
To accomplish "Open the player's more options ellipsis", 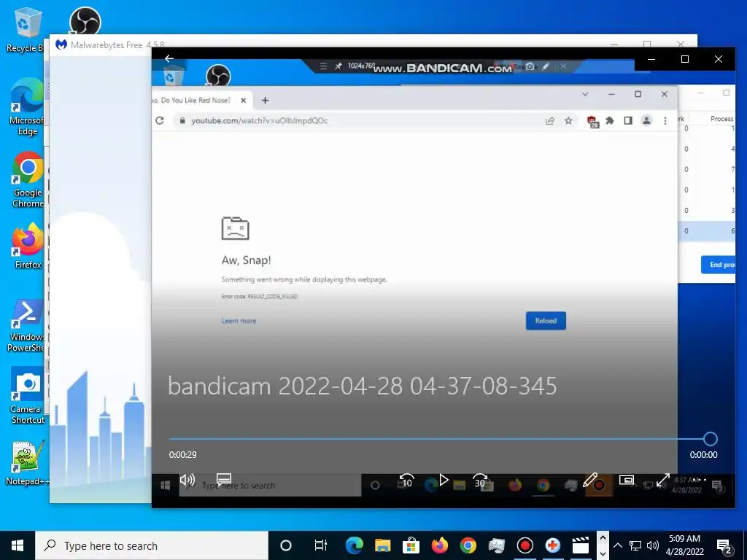I will click(x=698, y=480).
